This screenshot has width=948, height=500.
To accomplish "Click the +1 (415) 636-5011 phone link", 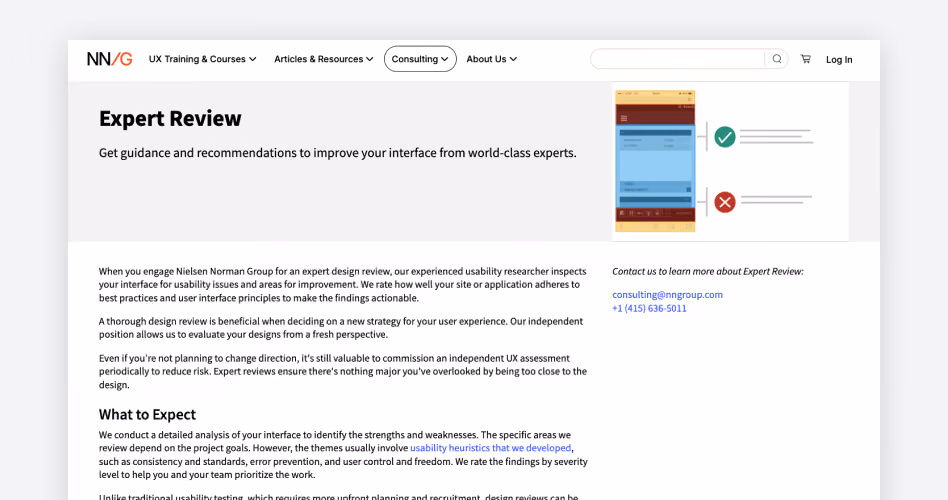I will (x=649, y=308).
